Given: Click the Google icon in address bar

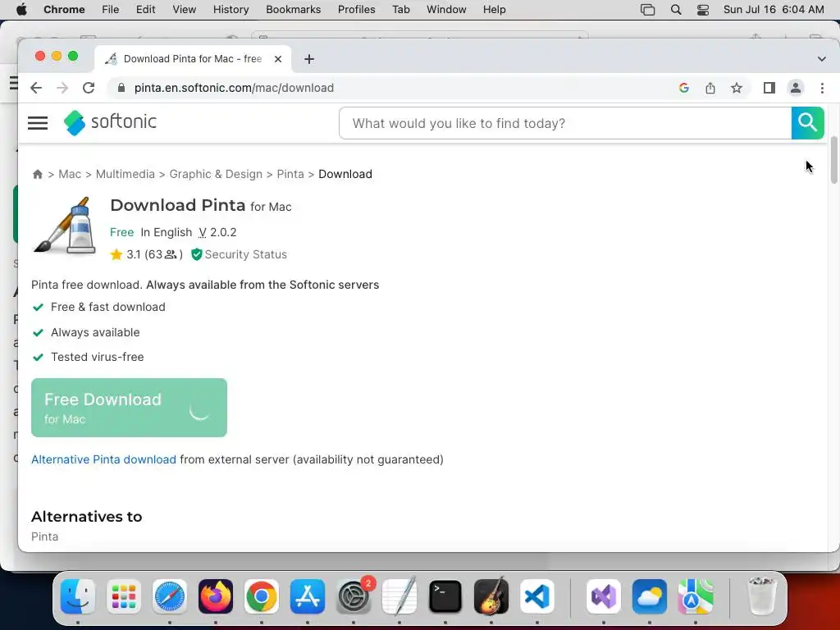Looking at the screenshot, I should [683, 88].
